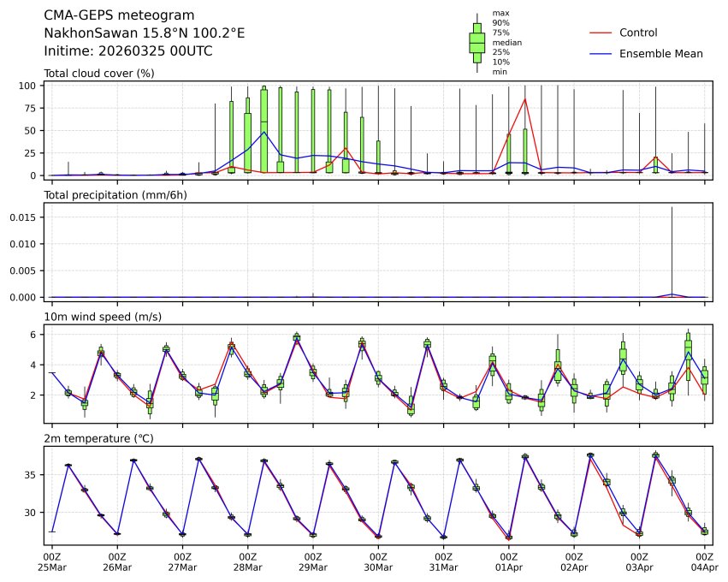The height and width of the screenshot is (582, 728).
Task: Click the red Control cloud cover peak near 01Apr
Action: point(524,99)
